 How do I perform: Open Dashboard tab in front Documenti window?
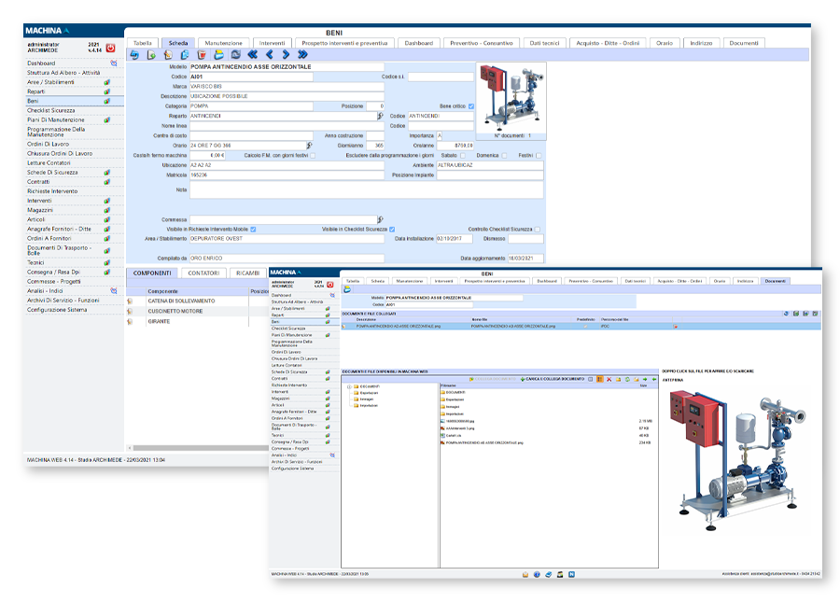[547, 281]
